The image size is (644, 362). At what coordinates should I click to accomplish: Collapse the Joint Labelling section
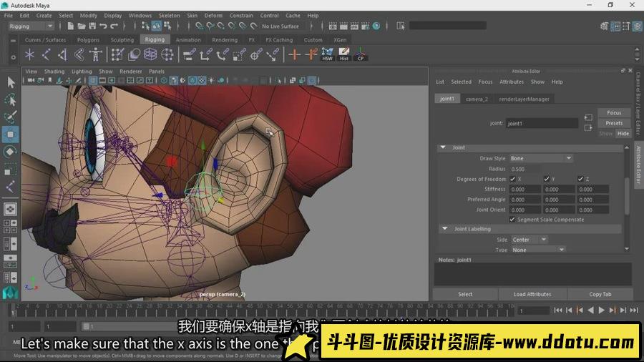pos(445,229)
